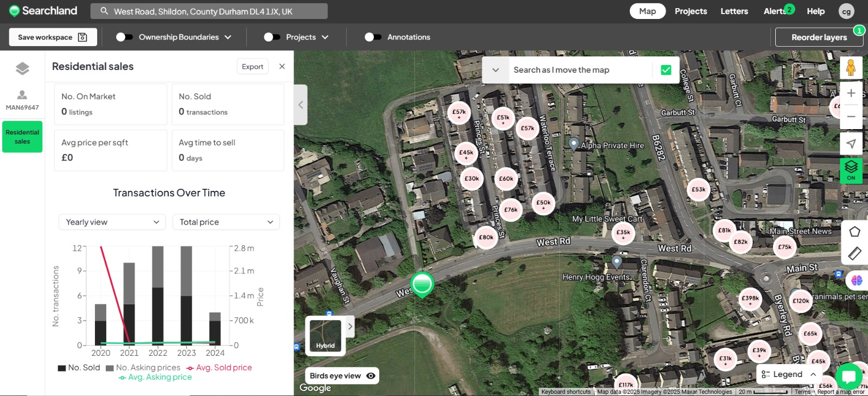Click the £398k price marker
Screen dimensions: 868x396
[750, 298]
